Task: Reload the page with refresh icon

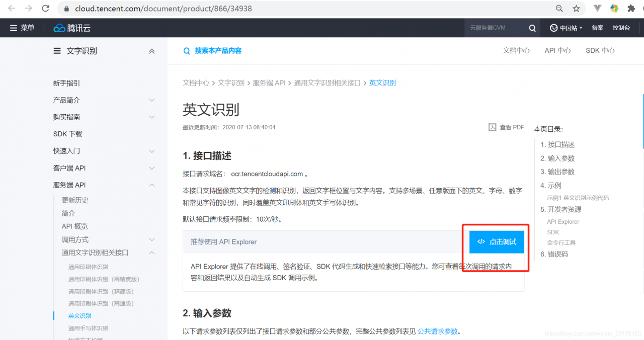Action: pos(45,9)
